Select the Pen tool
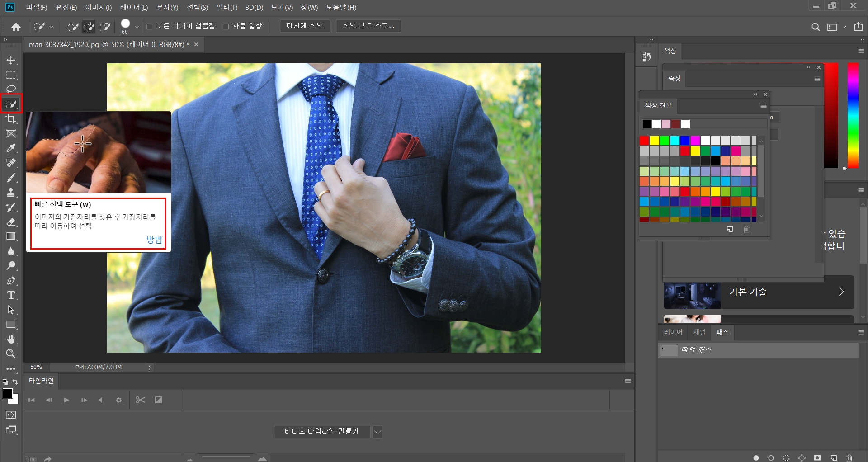The width and height of the screenshot is (868, 462). [11, 281]
